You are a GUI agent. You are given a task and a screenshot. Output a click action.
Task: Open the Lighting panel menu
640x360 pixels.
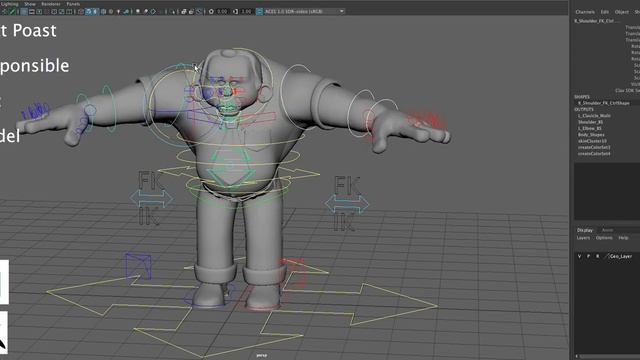click(x=9, y=4)
